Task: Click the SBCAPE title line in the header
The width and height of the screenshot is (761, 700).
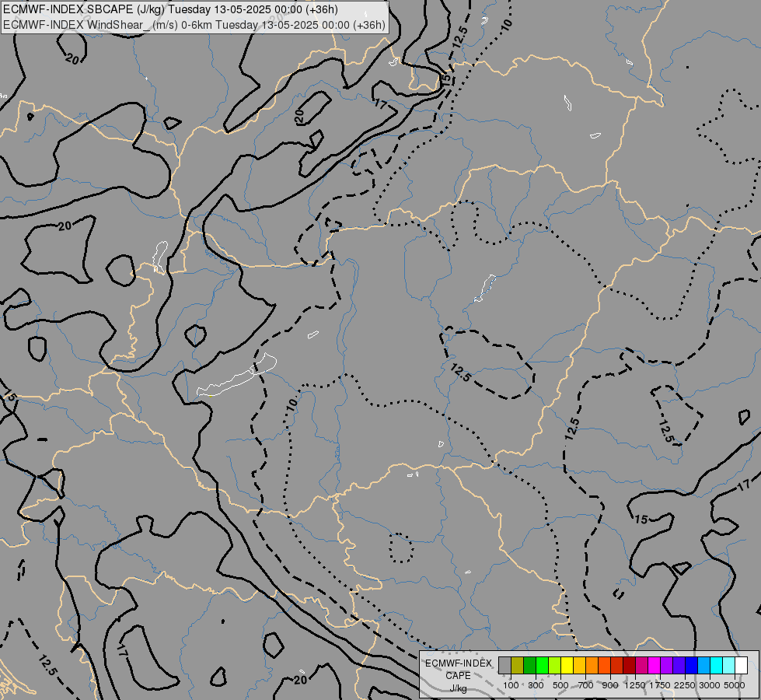Action: tap(170, 9)
